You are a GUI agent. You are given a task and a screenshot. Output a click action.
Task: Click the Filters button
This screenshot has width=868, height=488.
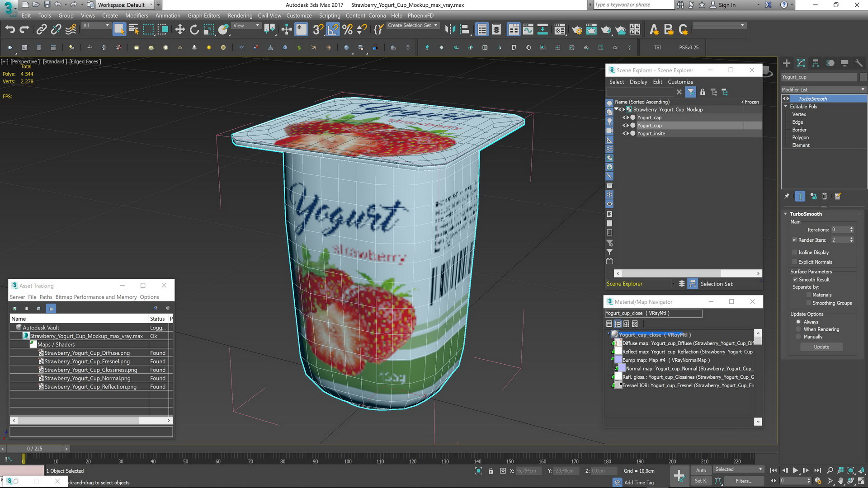pyautogui.click(x=744, y=481)
